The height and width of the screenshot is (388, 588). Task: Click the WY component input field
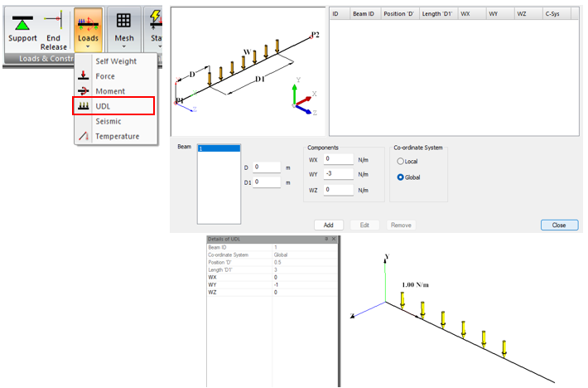[x=337, y=174]
